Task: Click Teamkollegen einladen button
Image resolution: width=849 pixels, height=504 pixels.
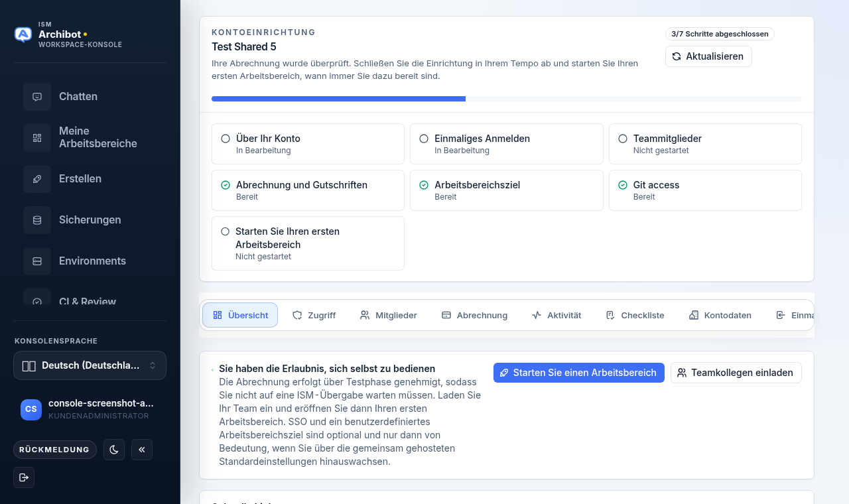Action: click(x=736, y=373)
